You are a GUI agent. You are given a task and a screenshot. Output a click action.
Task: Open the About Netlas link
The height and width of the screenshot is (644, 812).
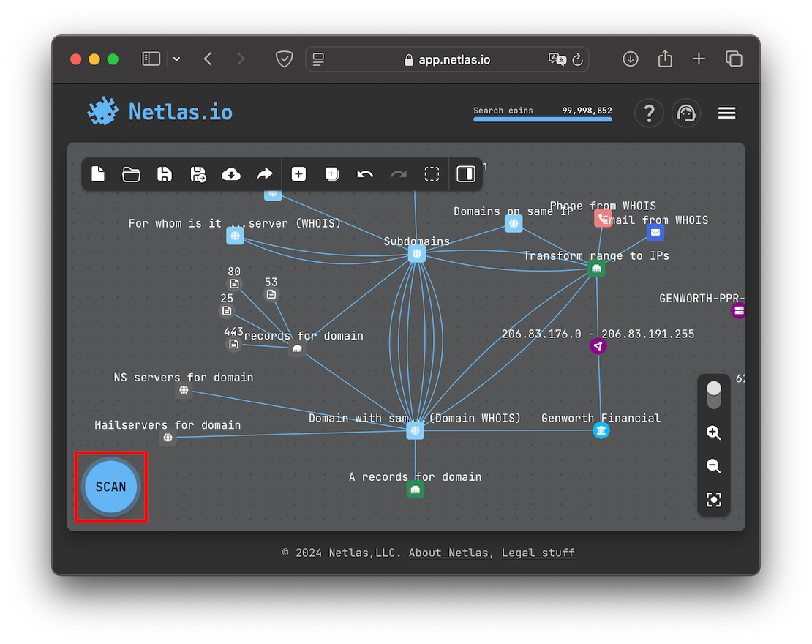click(448, 553)
